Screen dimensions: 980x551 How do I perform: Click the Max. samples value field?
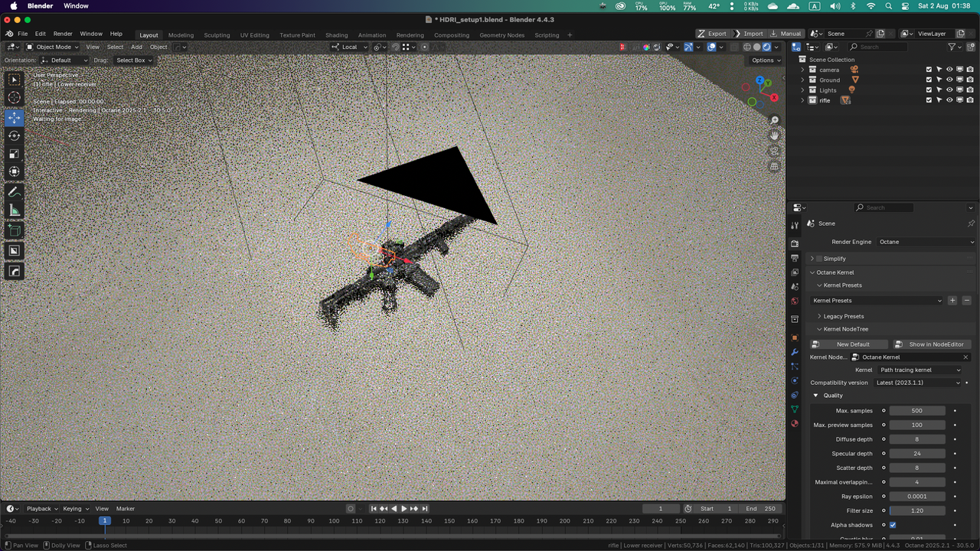[916, 411]
